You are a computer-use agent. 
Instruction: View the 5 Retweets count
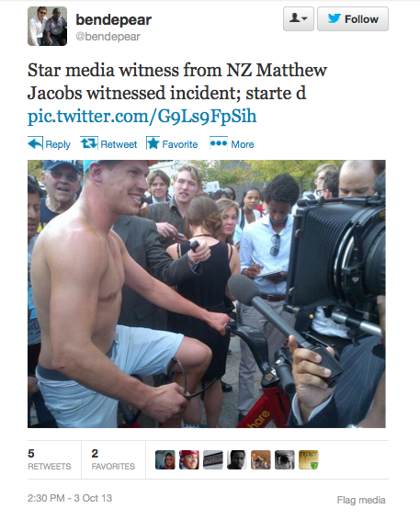50,459
